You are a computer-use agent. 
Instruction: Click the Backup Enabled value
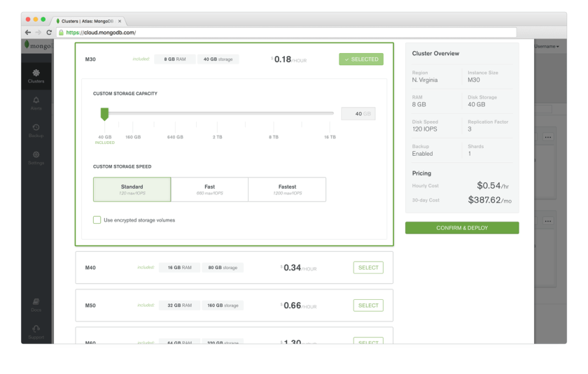(x=422, y=154)
